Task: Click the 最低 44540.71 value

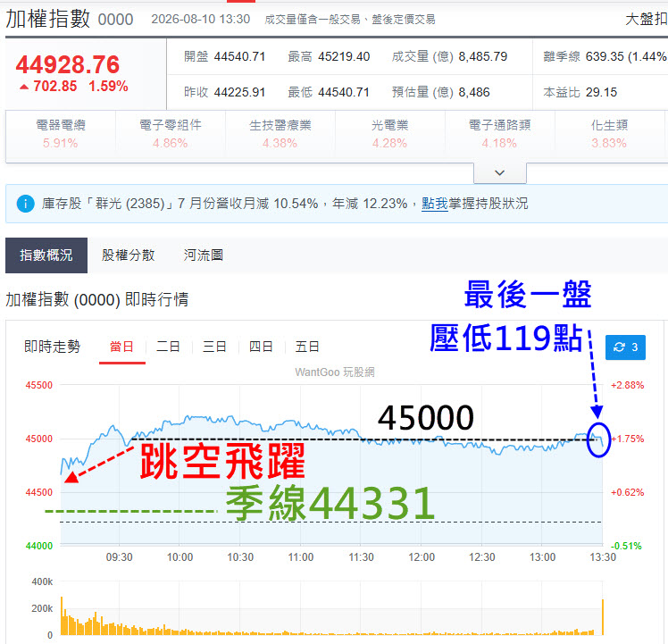Action: tap(344, 92)
